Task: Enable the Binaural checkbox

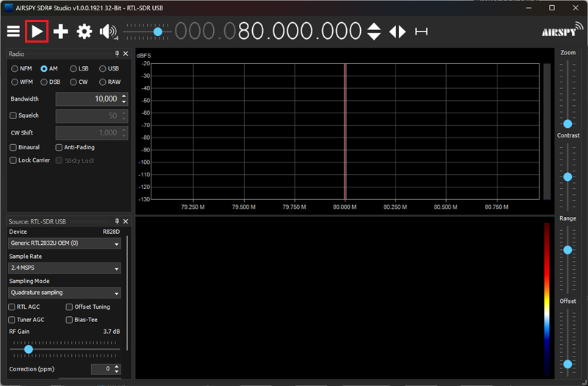Action: pyautogui.click(x=13, y=148)
